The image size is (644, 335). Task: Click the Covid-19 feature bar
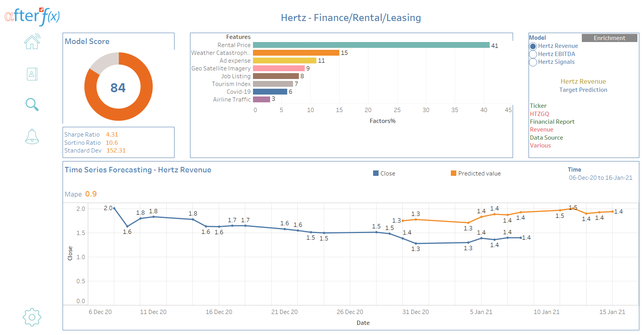click(x=270, y=92)
